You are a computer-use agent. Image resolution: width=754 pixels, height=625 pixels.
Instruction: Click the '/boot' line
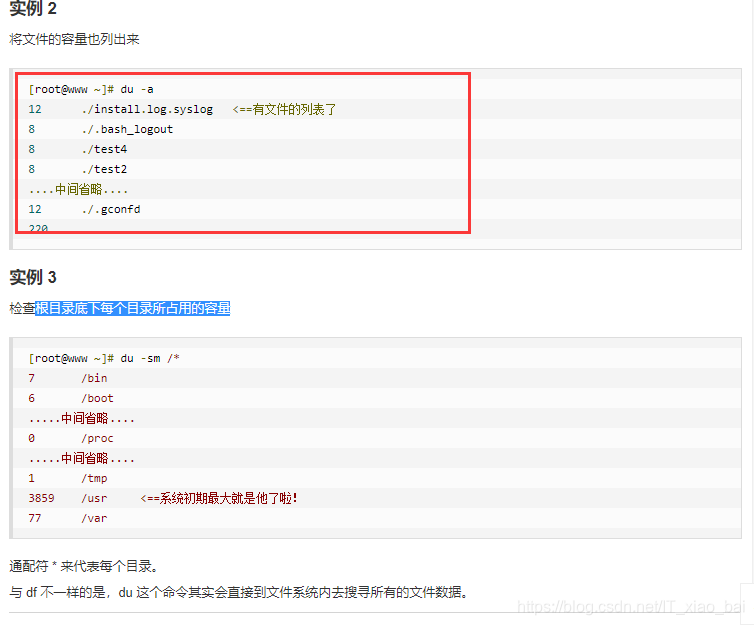click(x=98, y=399)
